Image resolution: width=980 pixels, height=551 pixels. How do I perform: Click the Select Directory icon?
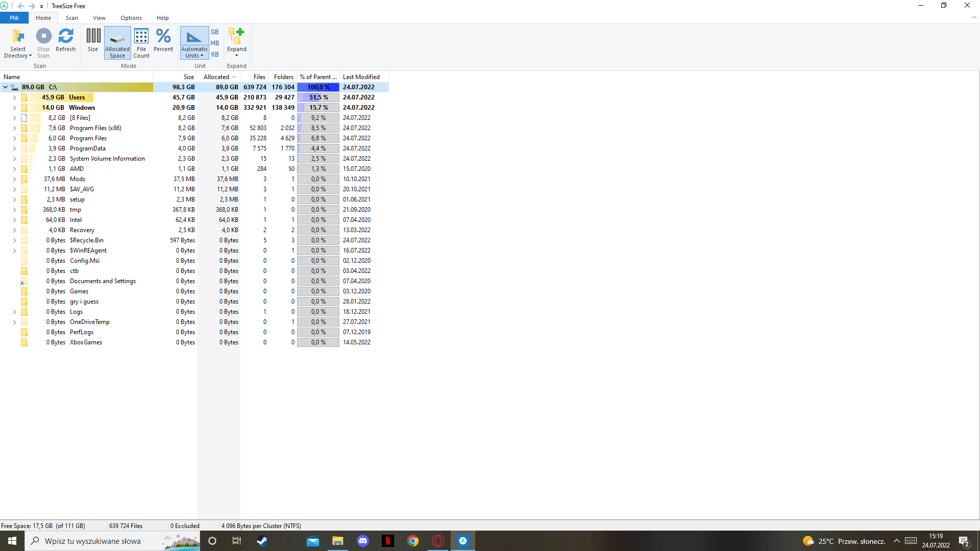click(18, 37)
